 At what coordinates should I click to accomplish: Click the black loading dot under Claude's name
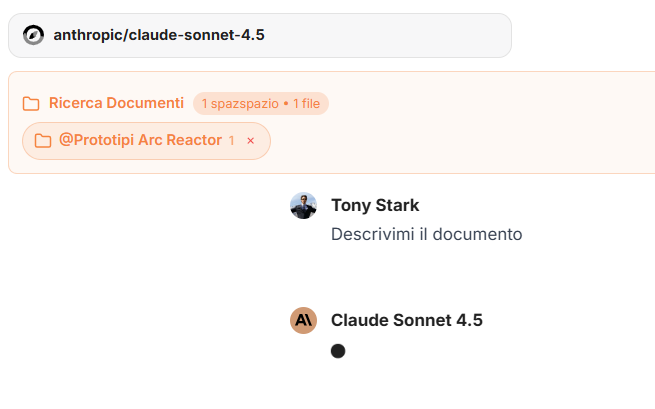coord(338,351)
